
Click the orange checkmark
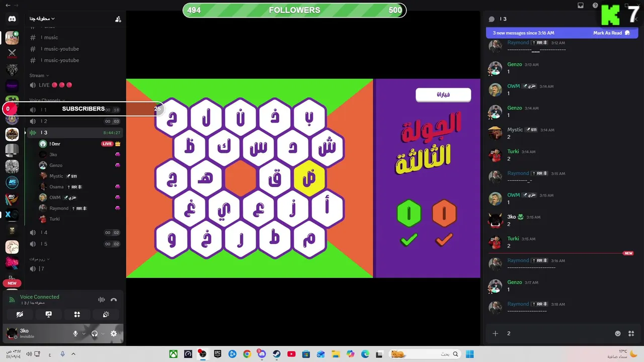tap(444, 240)
